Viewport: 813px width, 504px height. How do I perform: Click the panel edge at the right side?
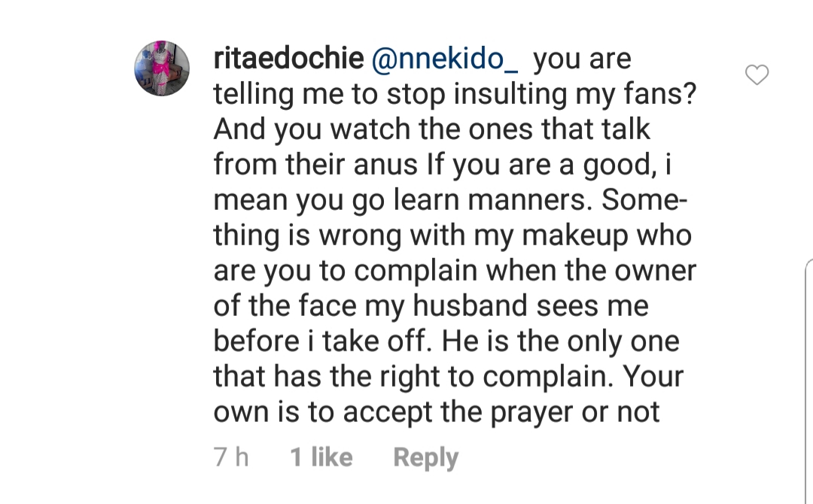pyautogui.click(x=809, y=376)
